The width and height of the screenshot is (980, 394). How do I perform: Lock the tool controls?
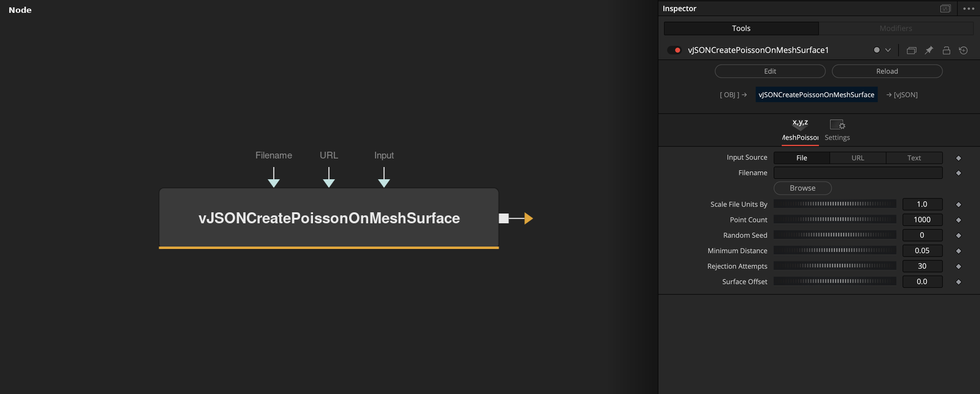(x=946, y=50)
